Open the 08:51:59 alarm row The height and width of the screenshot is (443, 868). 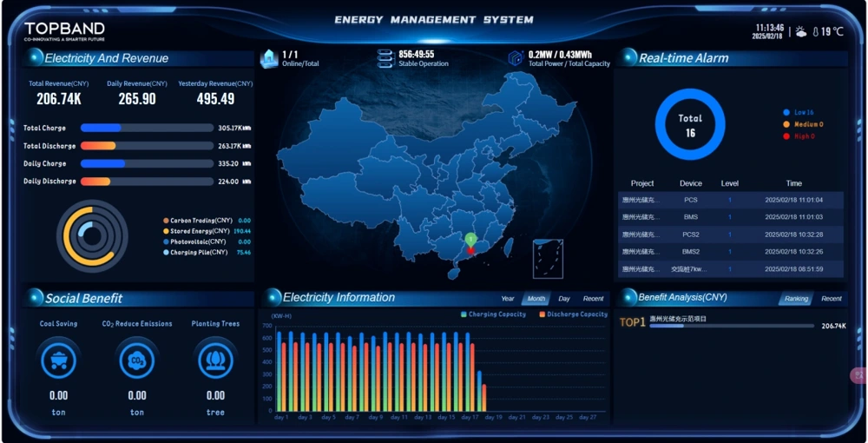(731, 269)
